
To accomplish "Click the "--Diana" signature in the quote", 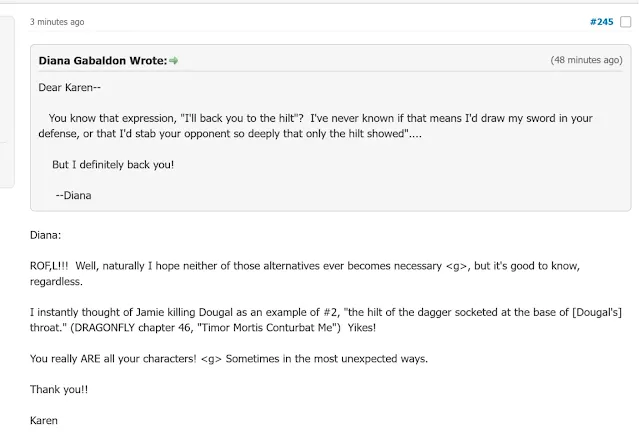I will point(73,195).
